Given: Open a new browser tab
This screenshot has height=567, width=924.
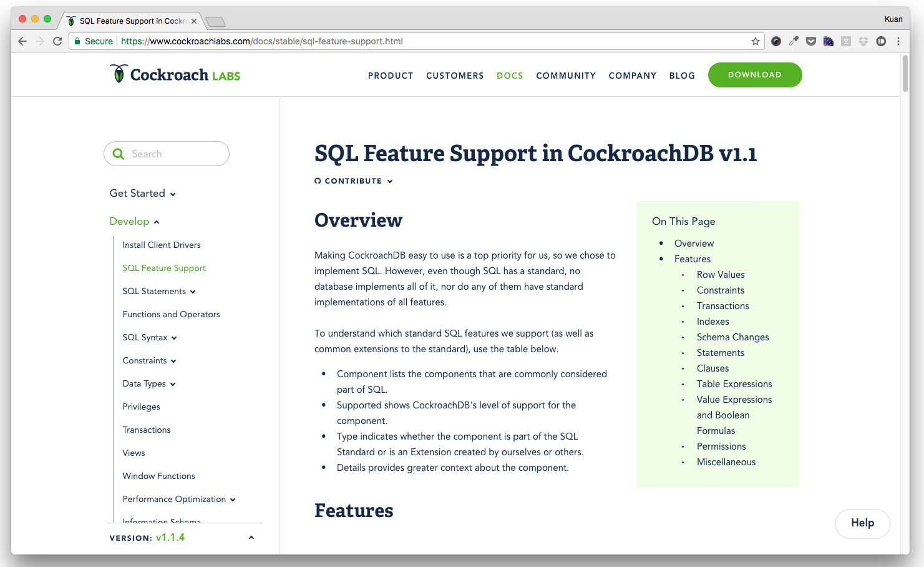Looking at the screenshot, I should [215, 22].
